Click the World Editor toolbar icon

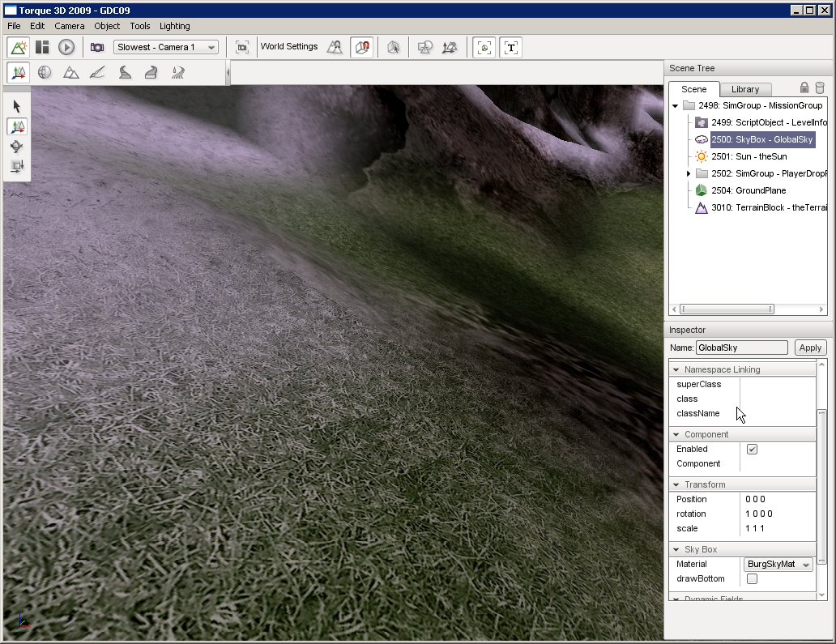pos(19,47)
